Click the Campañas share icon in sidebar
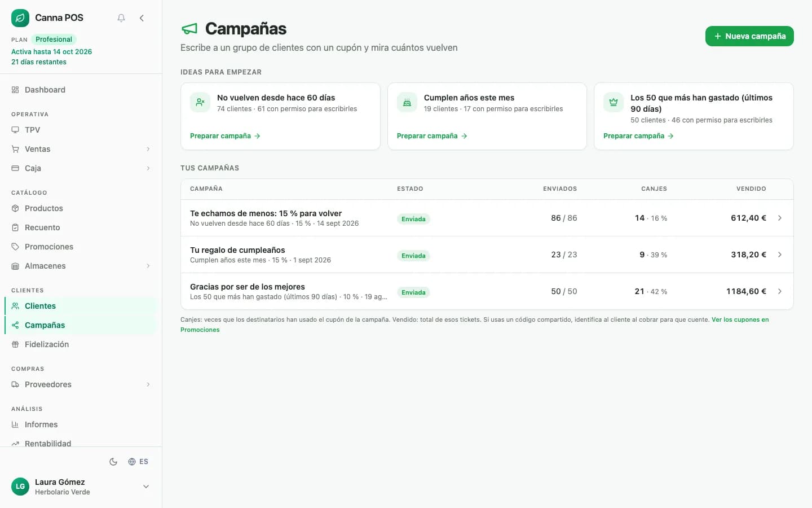This screenshot has height=508, width=812. [15, 325]
